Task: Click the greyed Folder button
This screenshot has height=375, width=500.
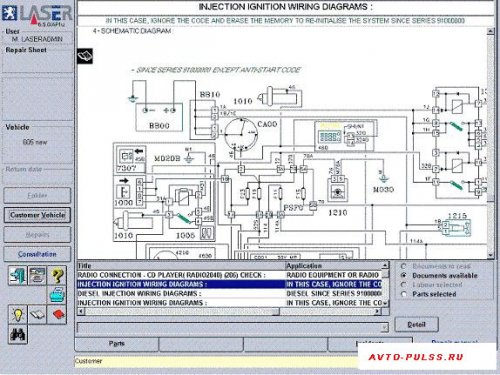Action: pos(37,195)
